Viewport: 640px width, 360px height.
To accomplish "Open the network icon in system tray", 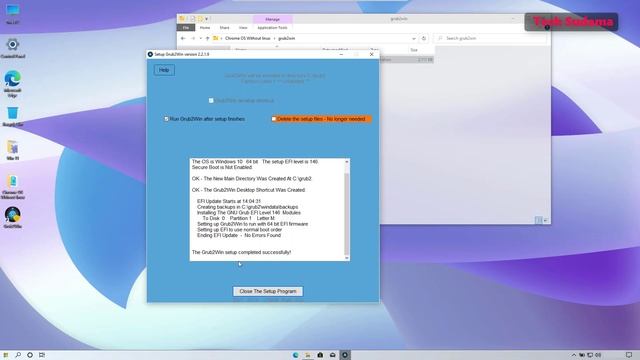I will [590, 355].
